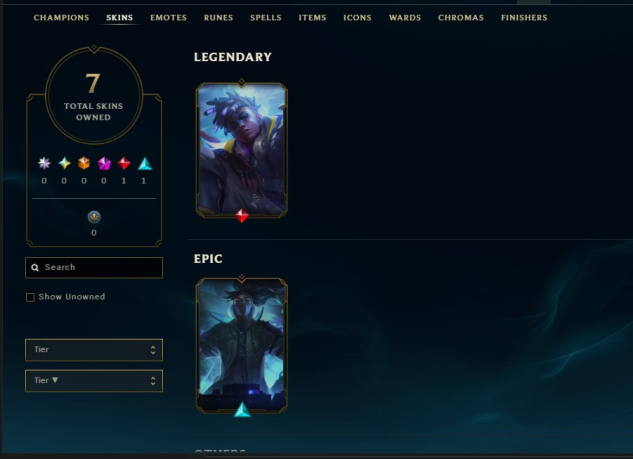Screen dimensions: 633x459
Task: Go to the Chromas tab
Action: [x=461, y=18]
